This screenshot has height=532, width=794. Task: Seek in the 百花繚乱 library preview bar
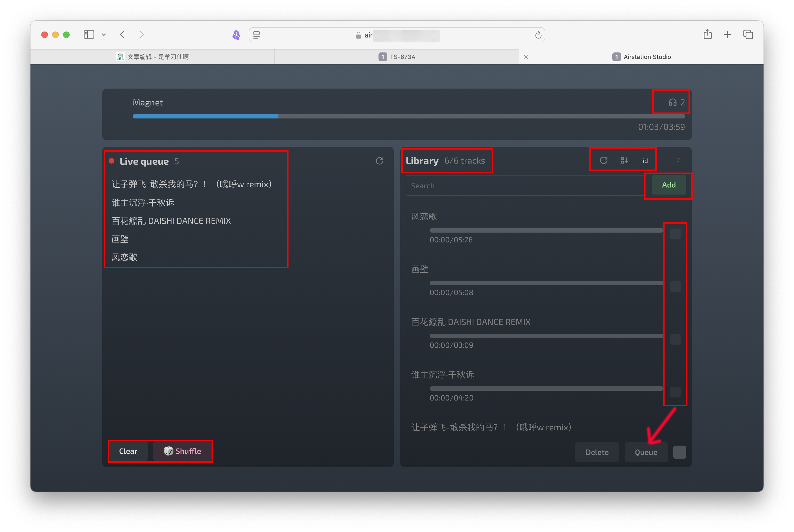[546, 336]
